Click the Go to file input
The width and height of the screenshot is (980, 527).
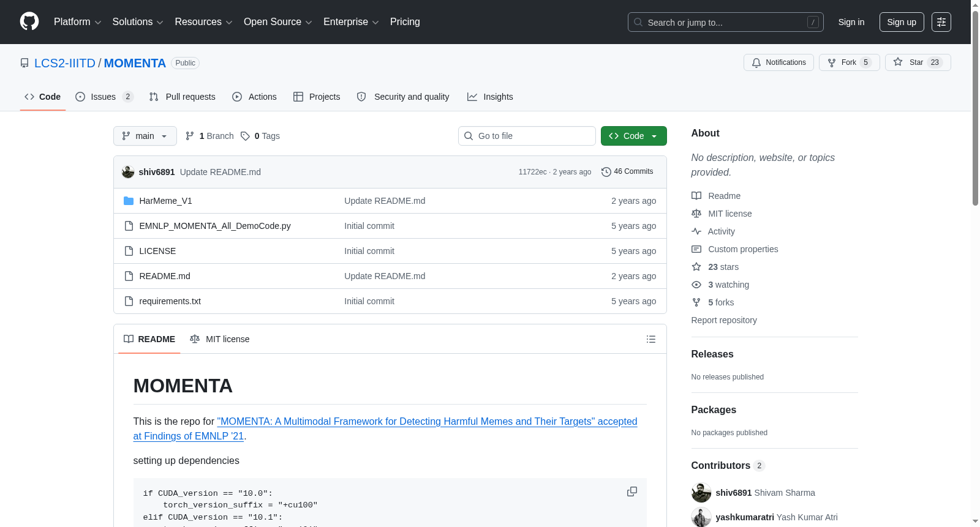527,136
